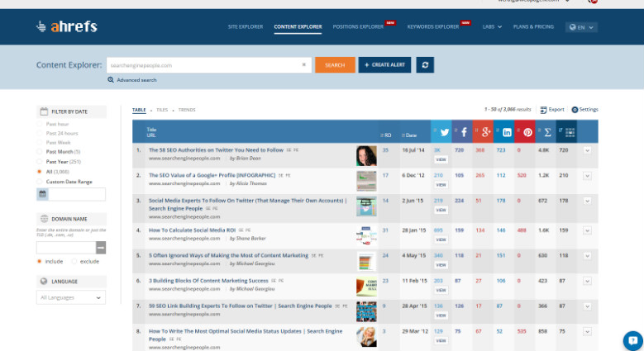
Task: Sort by LinkedIn shares column icon
Action: coord(506,132)
